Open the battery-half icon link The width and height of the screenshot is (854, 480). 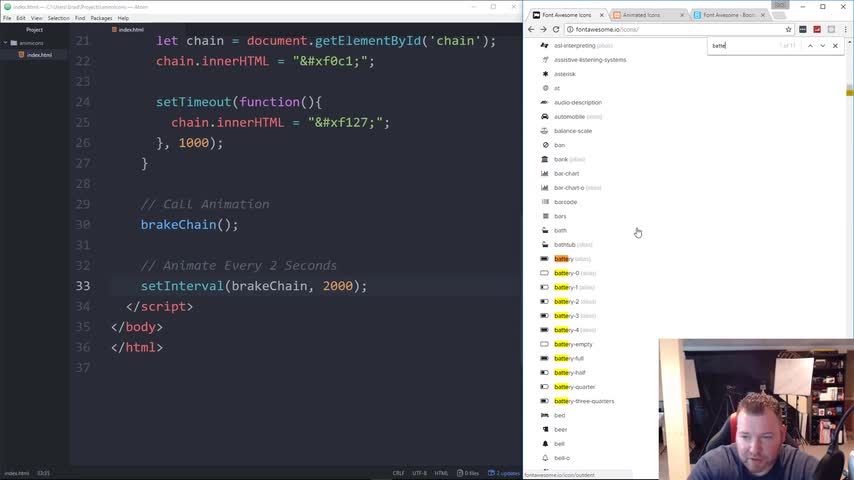click(x=570, y=373)
